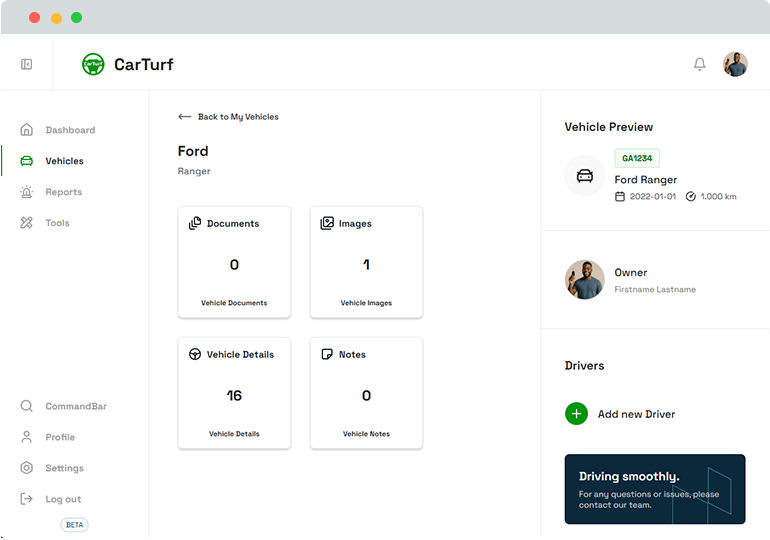Click the GA1234 license plate badge
Viewport: 770px width, 540px height.
pos(637,158)
